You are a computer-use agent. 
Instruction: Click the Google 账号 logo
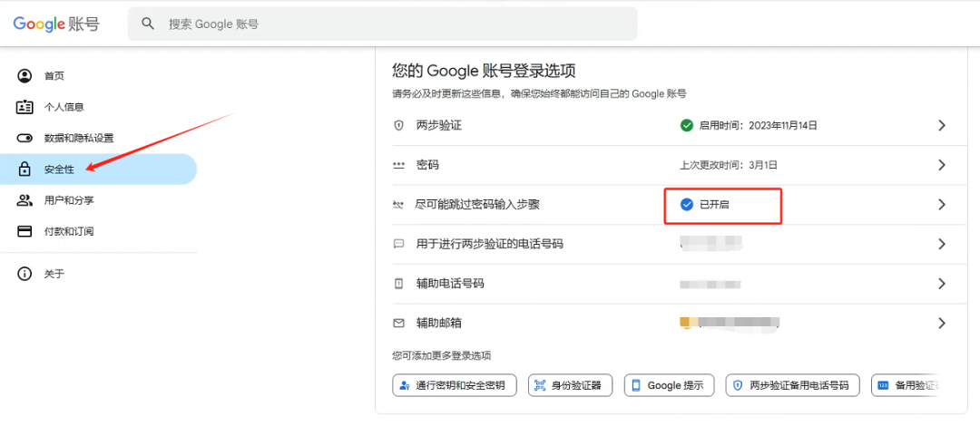tap(56, 24)
